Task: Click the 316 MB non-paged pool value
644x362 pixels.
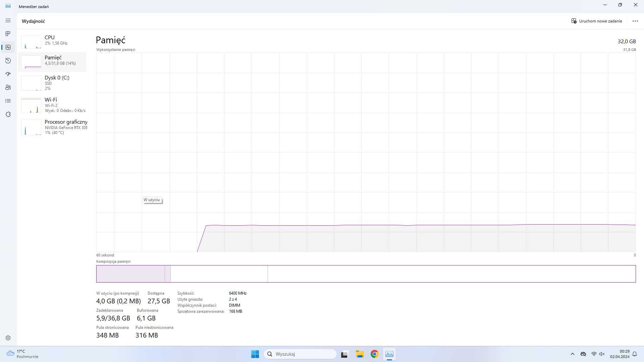Action: click(147, 335)
